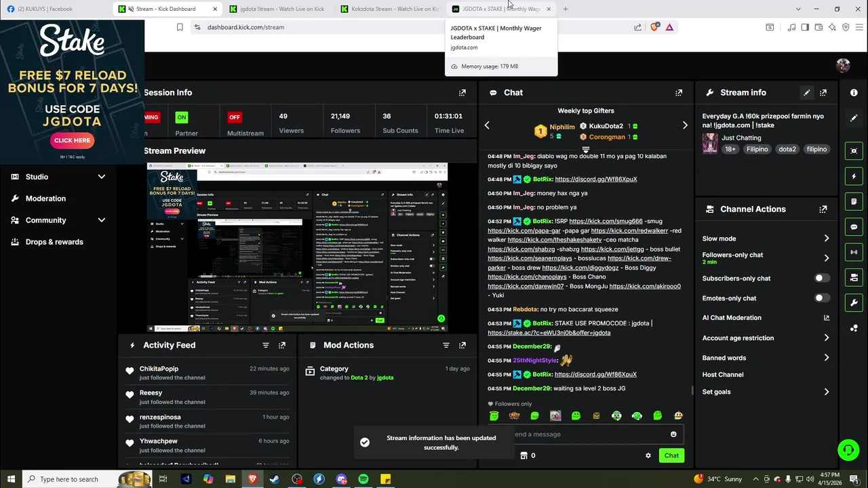868x488 pixels.
Task: Toggle Chat bubble icon in right sidebar
Action: (x=854, y=227)
